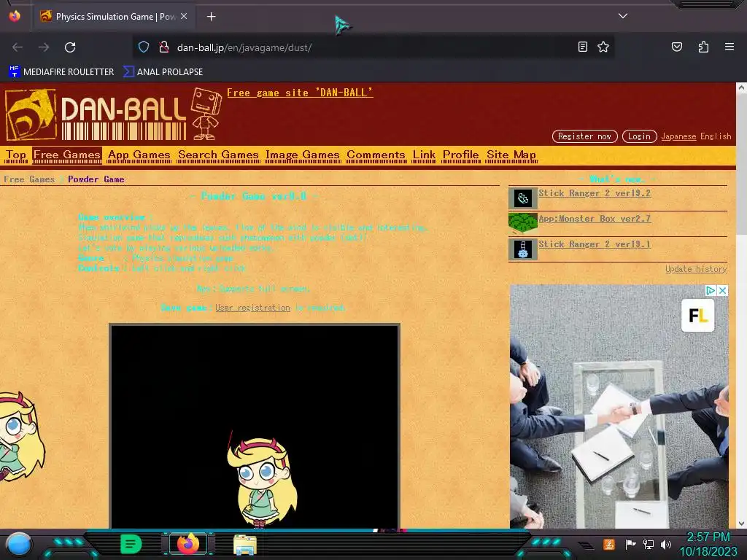Click the Register now button
Viewport: 747px width, 560px height.
pyautogui.click(x=584, y=136)
